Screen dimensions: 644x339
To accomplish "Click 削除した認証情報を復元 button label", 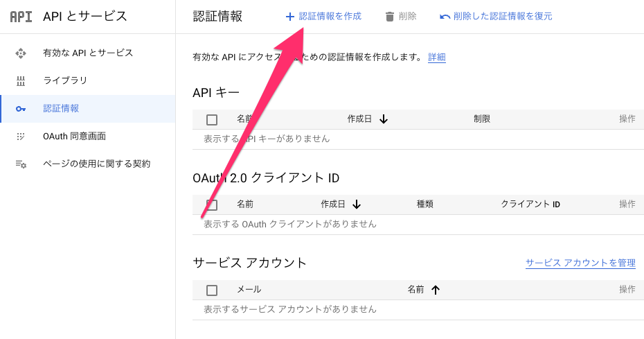I will (503, 16).
